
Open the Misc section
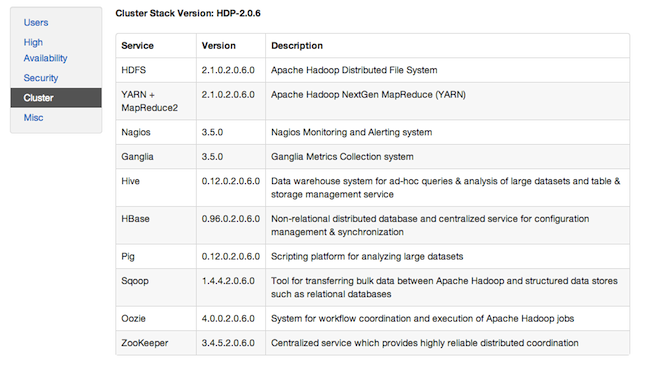point(33,118)
